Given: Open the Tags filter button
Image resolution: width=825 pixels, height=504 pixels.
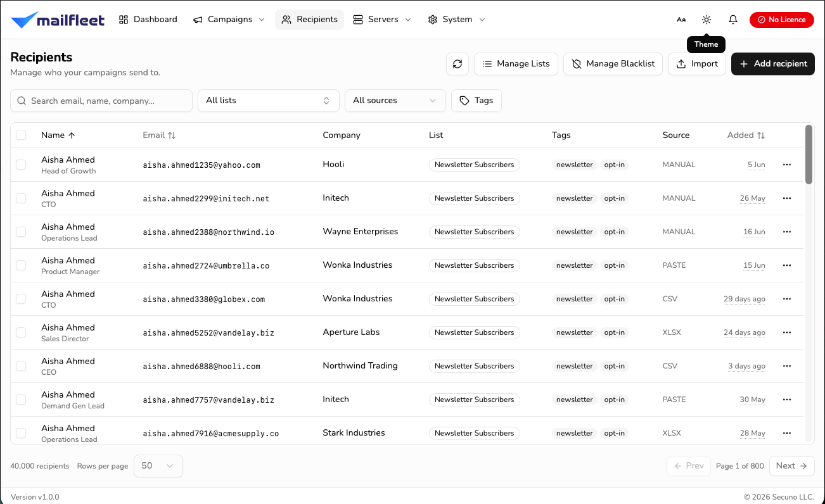Looking at the screenshot, I should 476,101.
